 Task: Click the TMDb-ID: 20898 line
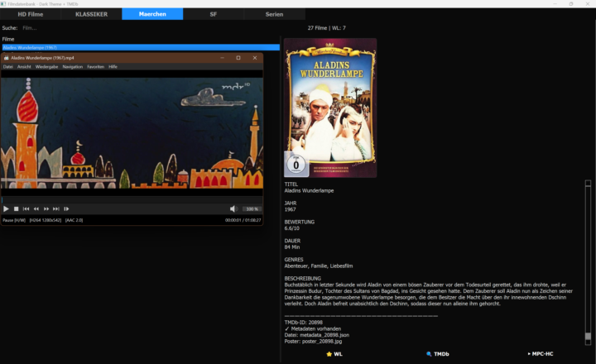(303, 322)
